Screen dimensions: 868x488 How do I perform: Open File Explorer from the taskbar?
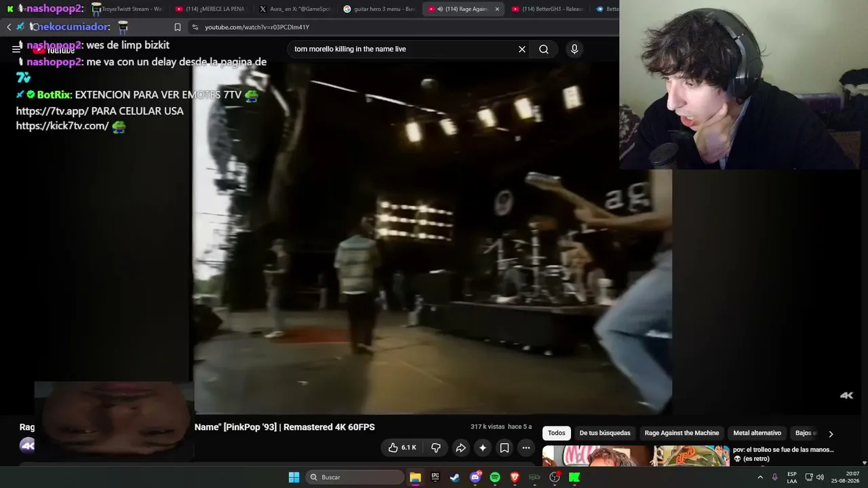(415, 477)
